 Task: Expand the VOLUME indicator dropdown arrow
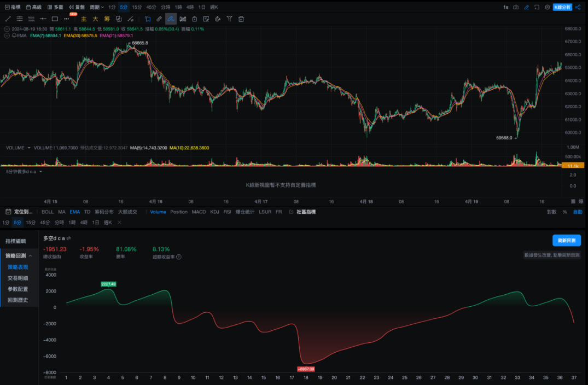pos(29,148)
